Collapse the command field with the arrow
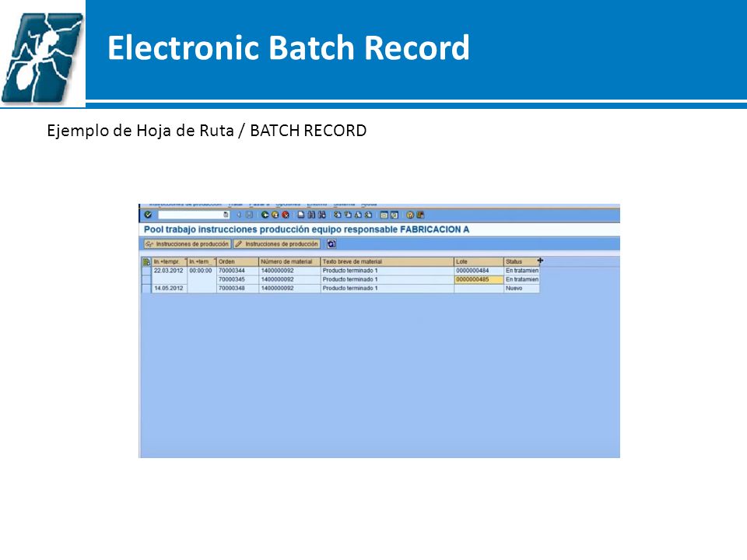Viewport: 747px width, 560px height. (x=239, y=215)
